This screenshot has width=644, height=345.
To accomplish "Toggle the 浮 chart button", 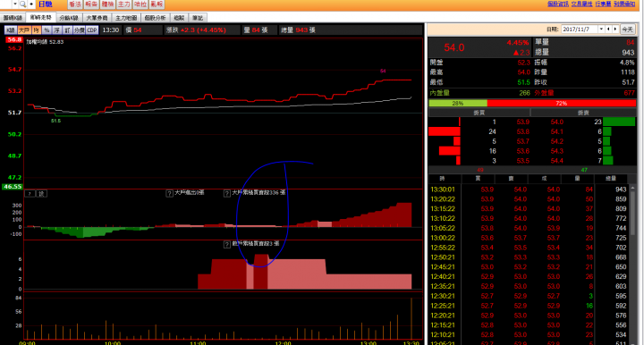I will point(56,30).
